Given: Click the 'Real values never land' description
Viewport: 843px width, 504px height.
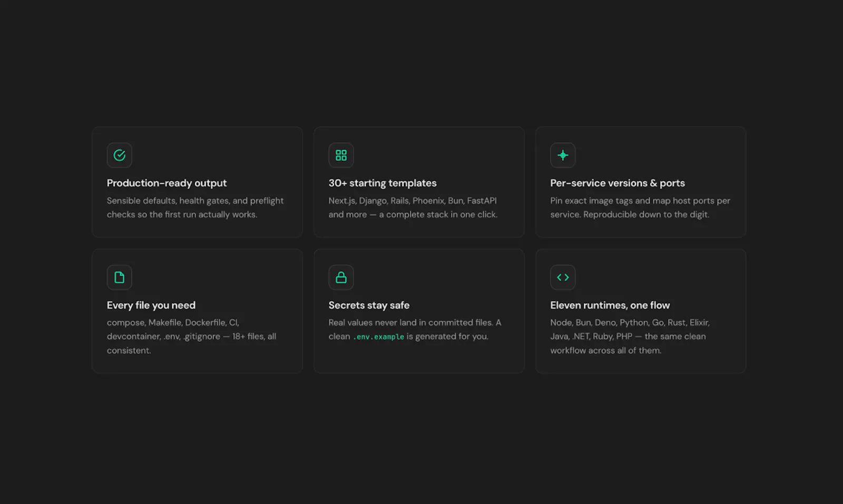Looking at the screenshot, I should tap(415, 330).
